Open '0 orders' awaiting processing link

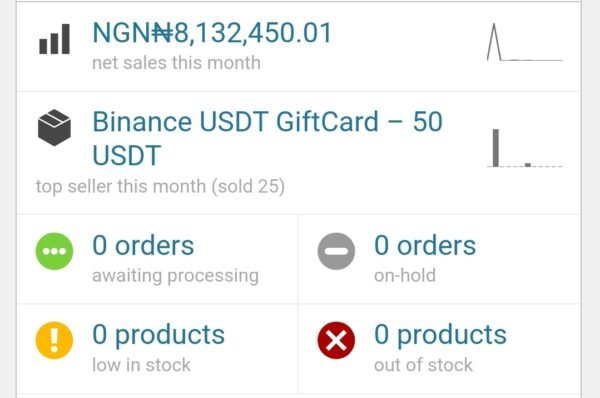(x=143, y=245)
